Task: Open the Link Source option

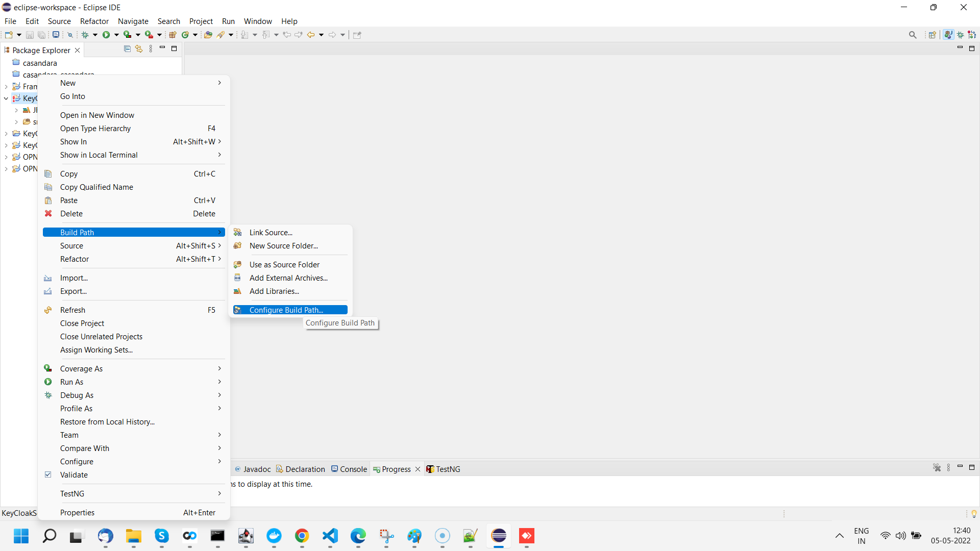Action: pos(271,232)
